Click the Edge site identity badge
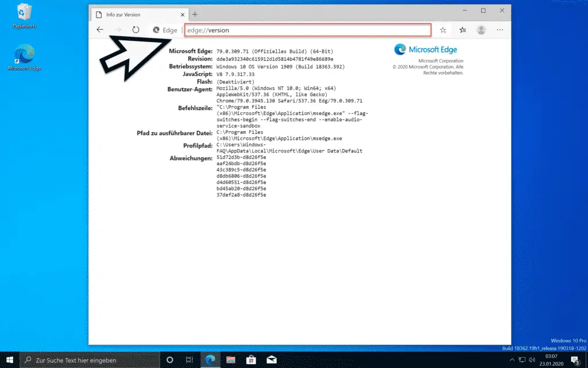This screenshot has height=368, width=588. coord(165,30)
